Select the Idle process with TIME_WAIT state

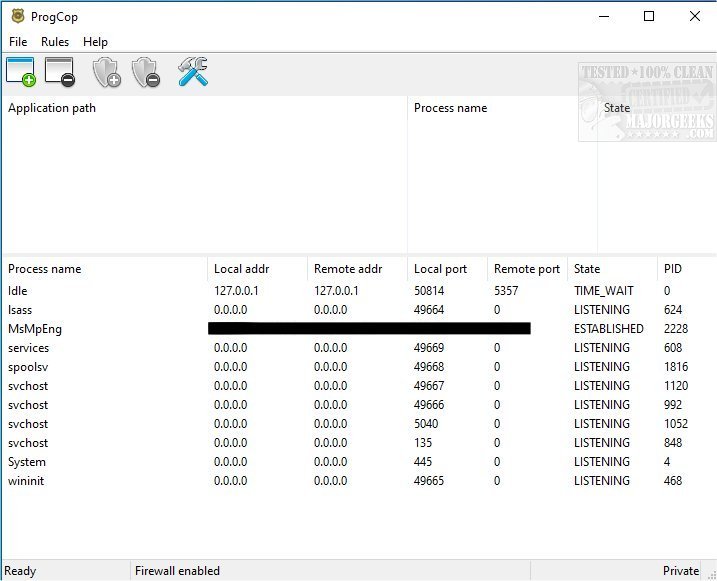[x=18, y=291]
